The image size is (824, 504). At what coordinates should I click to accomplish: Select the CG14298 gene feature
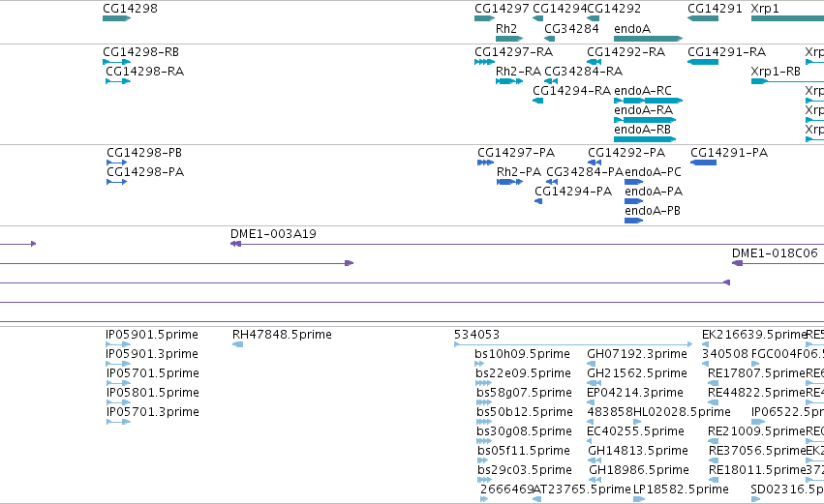[x=116, y=18]
